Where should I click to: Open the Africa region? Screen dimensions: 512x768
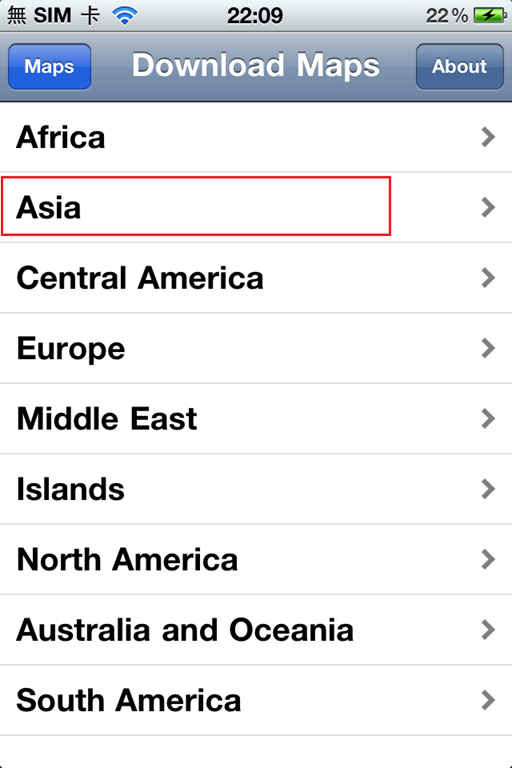pos(256,137)
